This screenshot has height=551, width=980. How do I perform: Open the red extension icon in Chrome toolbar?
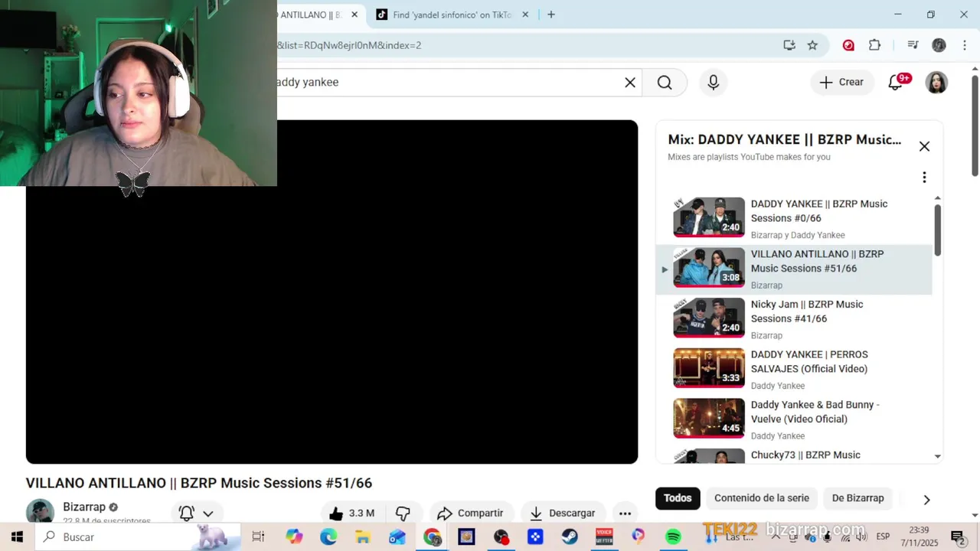click(848, 45)
